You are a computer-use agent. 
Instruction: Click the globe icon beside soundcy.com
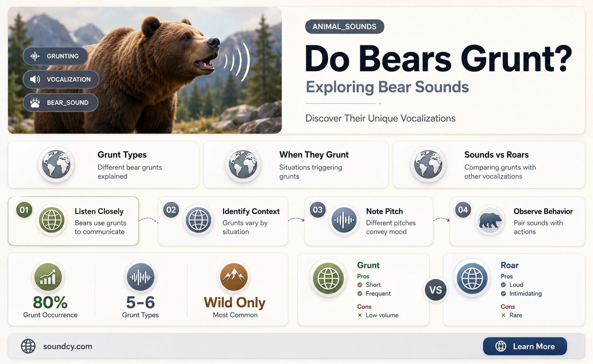click(x=28, y=346)
